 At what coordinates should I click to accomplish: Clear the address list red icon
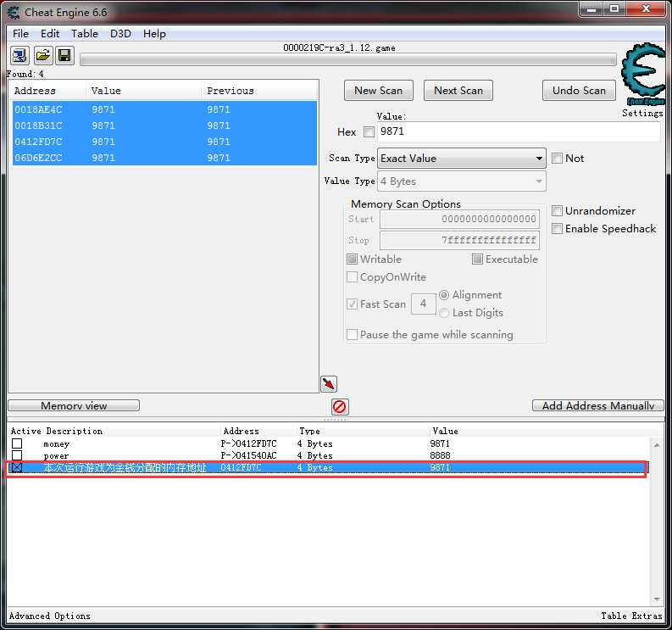coord(340,406)
